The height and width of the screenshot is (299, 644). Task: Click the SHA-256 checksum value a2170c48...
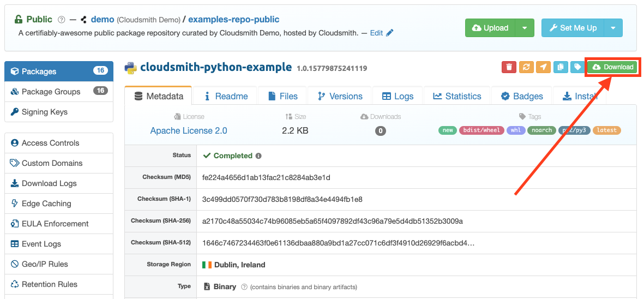coord(332,222)
